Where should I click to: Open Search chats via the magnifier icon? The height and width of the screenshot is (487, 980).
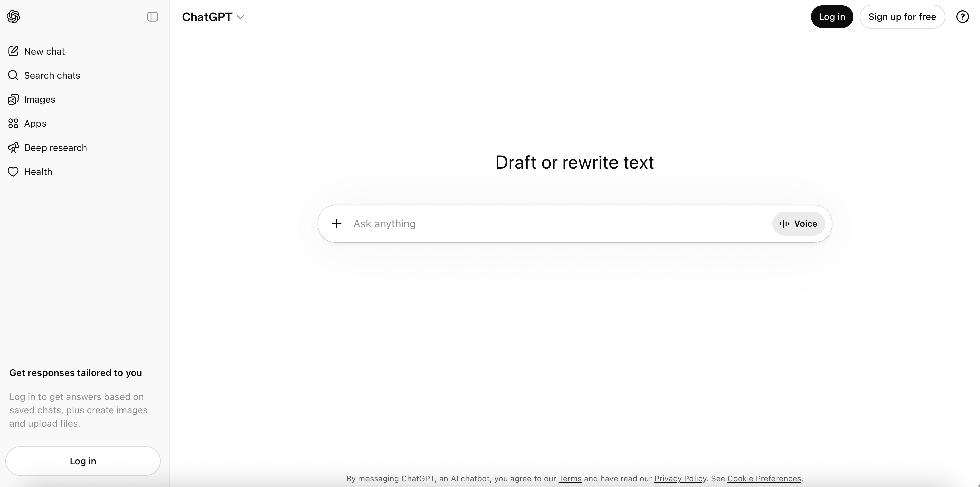(x=13, y=75)
